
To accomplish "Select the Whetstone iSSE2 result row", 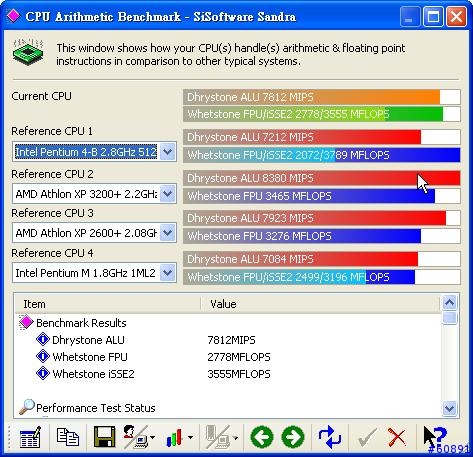I will point(228,374).
